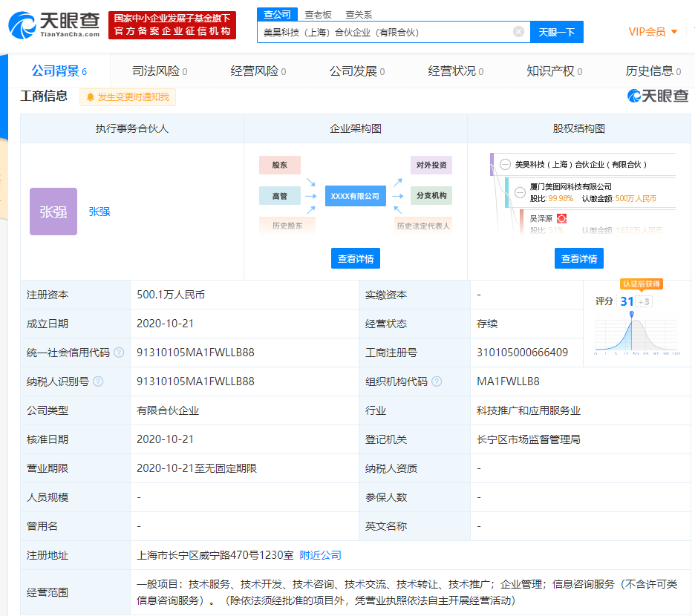Open the 历史信息 tab

click(x=653, y=71)
